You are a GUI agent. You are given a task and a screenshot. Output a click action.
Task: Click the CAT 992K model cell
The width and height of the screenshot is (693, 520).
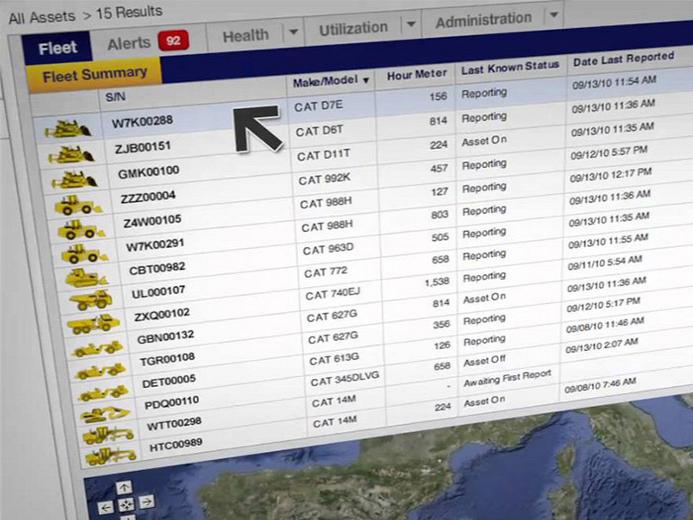pyautogui.click(x=324, y=179)
